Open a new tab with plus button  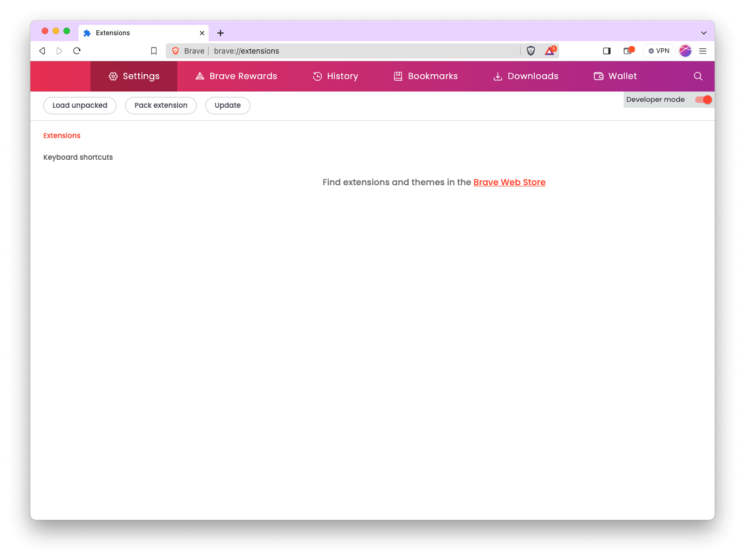pyautogui.click(x=221, y=33)
